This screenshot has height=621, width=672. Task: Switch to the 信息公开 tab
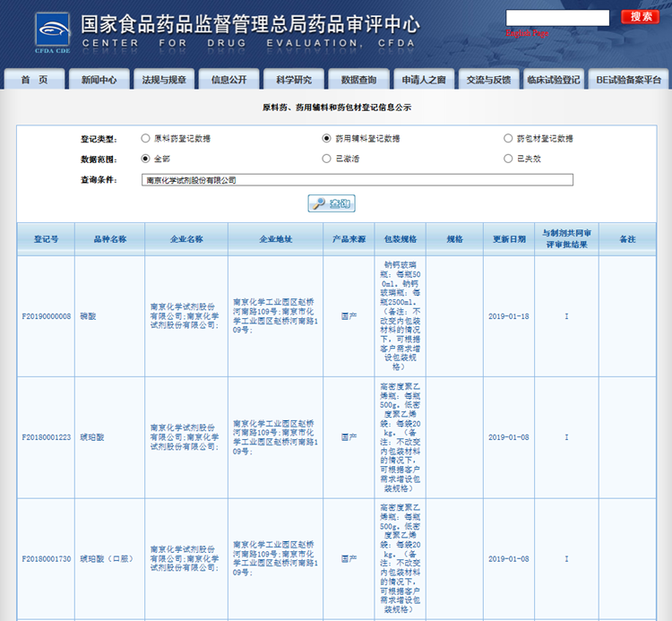point(228,79)
